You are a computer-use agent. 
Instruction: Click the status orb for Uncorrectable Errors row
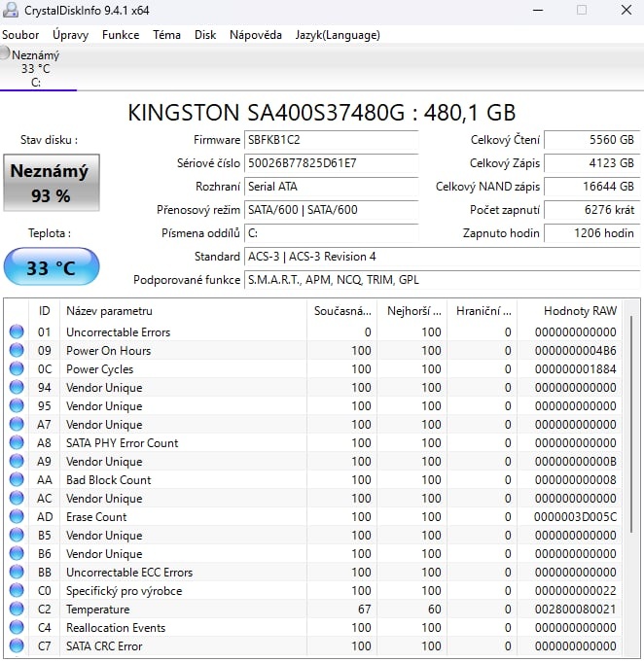(x=17, y=331)
